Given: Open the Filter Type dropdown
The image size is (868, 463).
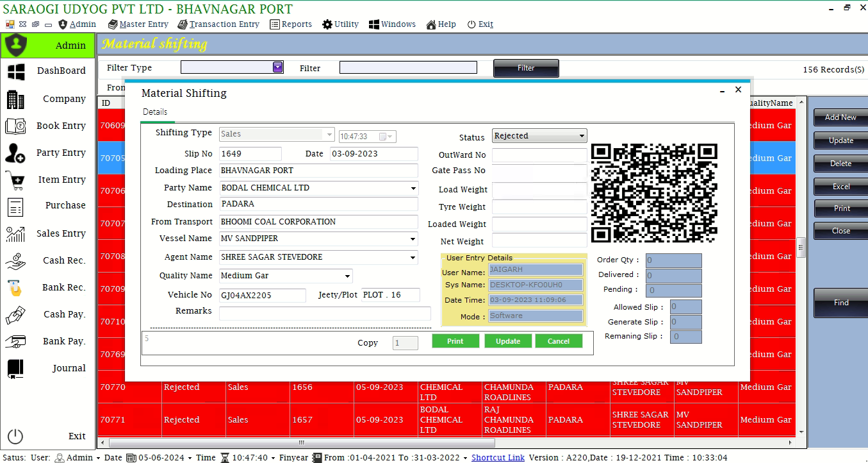Looking at the screenshot, I should tap(277, 67).
